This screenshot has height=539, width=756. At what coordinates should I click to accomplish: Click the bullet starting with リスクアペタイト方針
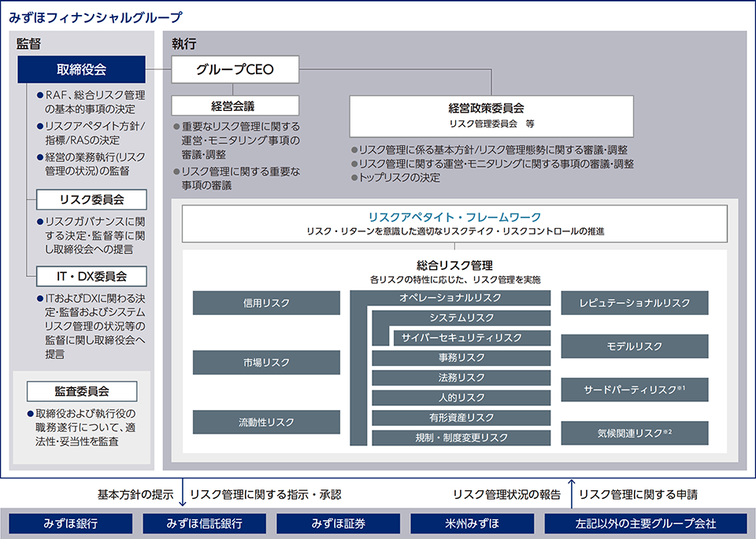(x=91, y=133)
